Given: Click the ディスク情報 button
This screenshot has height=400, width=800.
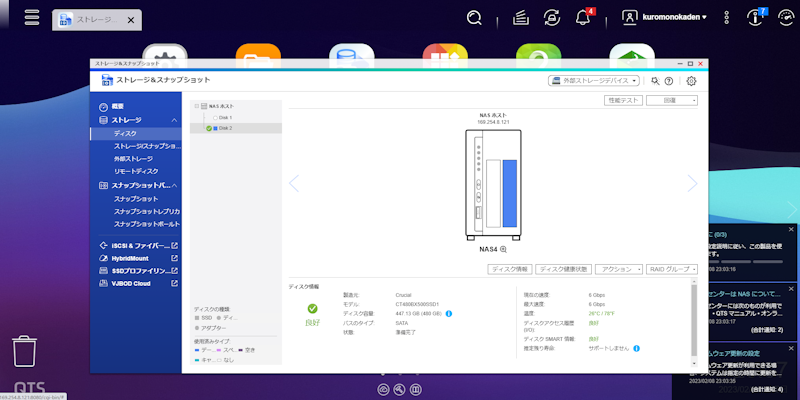Looking at the screenshot, I should 510,269.
